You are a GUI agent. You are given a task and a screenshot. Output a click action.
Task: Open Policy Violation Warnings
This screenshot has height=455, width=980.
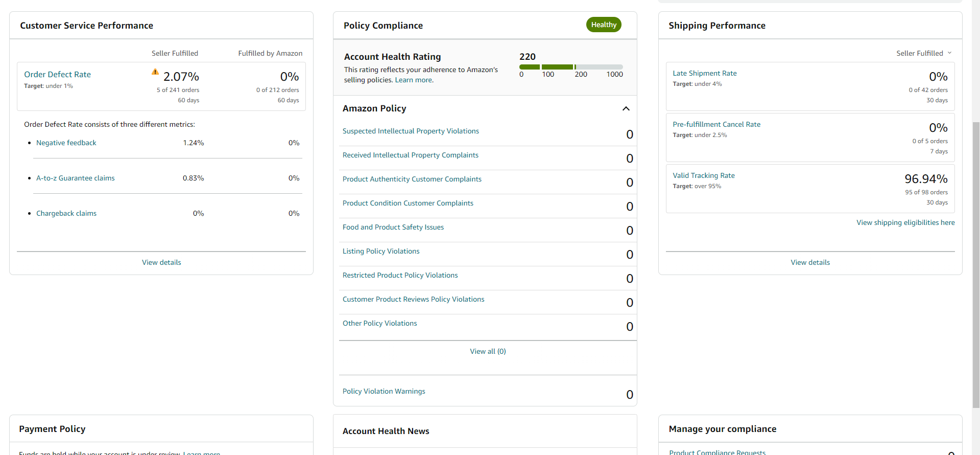click(384, 391)
